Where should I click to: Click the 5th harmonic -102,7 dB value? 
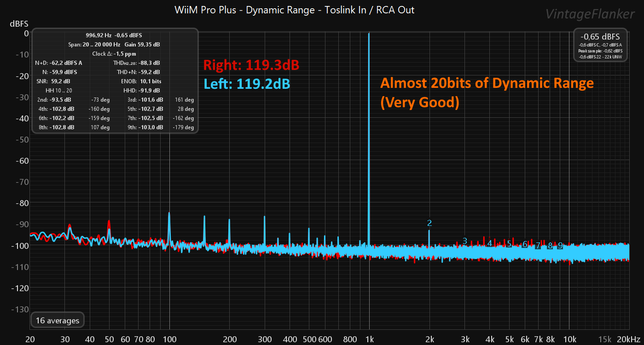(151, 109)
